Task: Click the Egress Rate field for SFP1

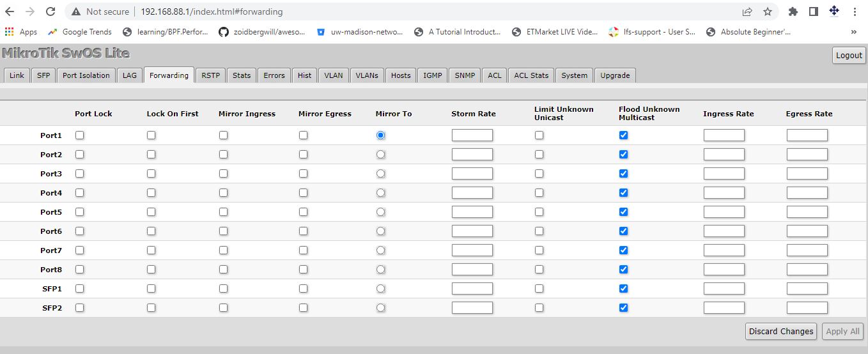Action: point(807,289)
